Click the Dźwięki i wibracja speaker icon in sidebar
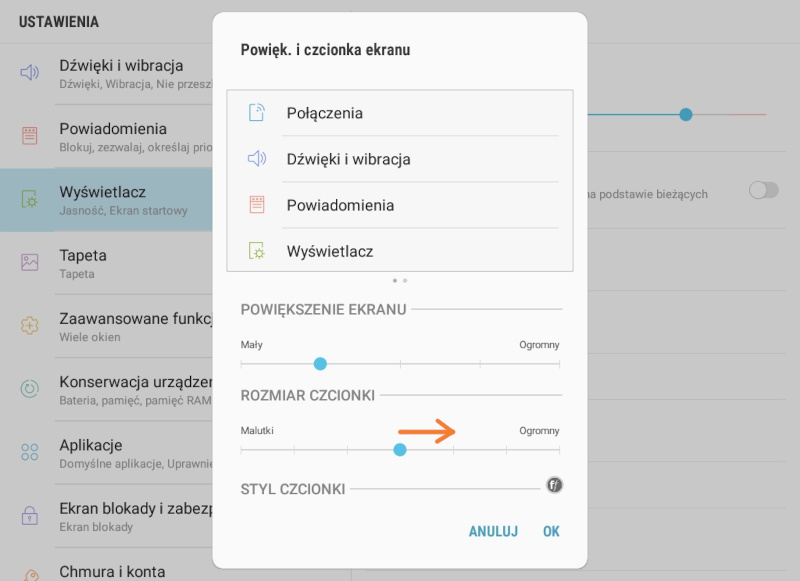Viewport: 800px width, 581px height. [30, 72]
